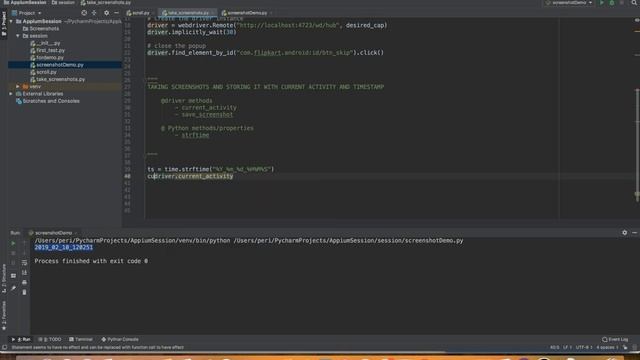Open __init__.py in project tree
Viewport: 640px width, 360px height.
click(x=45, y=43)
